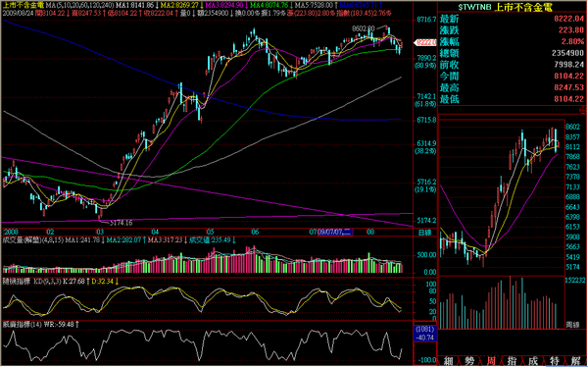
Task: Click the green MA4:8074.76 readout
Action: [269, 6]
